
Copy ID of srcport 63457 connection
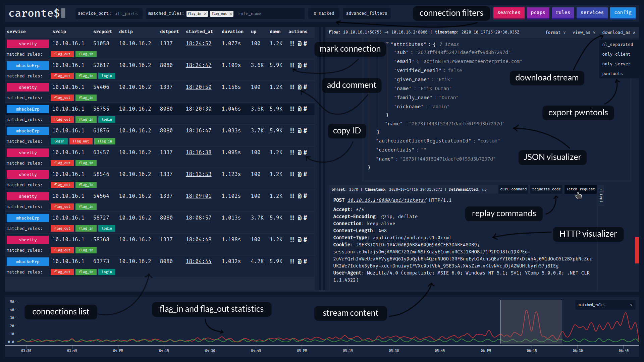click(305, 153)
